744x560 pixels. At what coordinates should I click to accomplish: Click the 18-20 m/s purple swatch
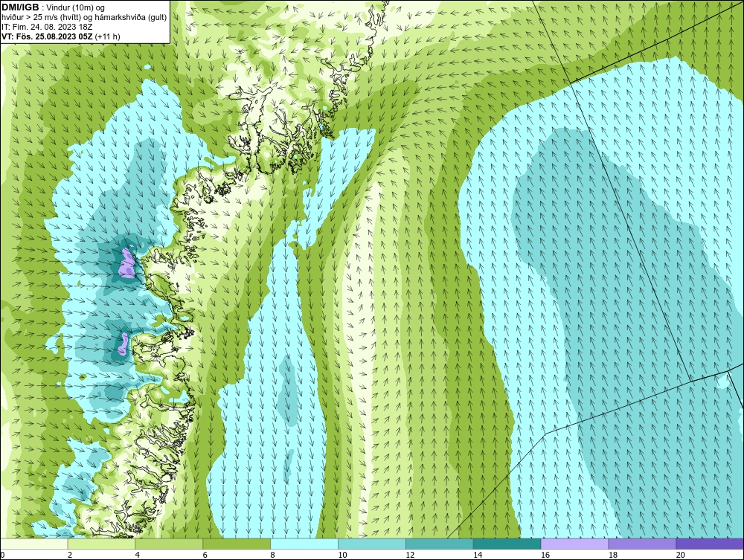pos(643,544)
